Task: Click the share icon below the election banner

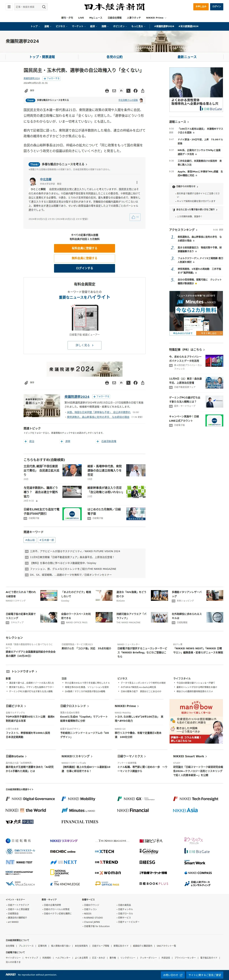Action: click(143, 383)
